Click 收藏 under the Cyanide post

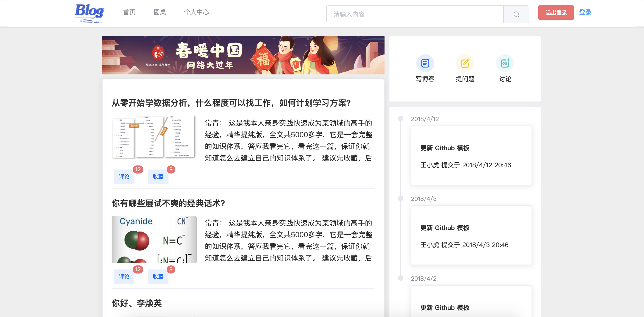pos(158,276)
